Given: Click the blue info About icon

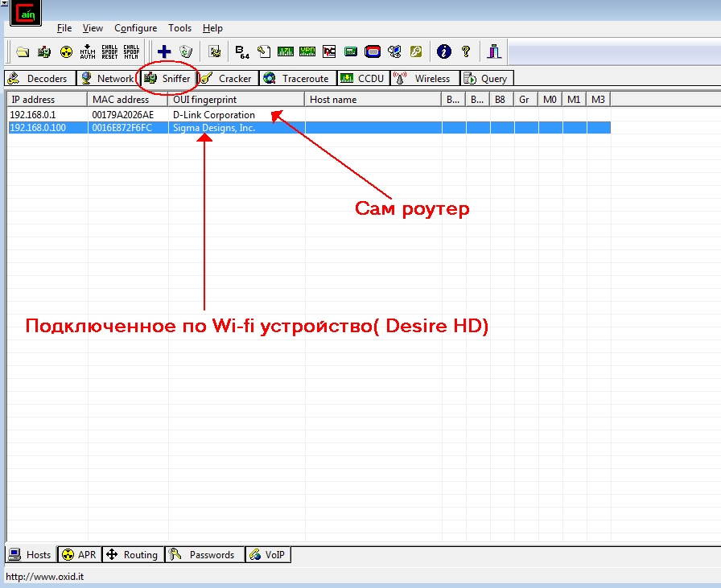Looking at the screenshot, I should tap(443, 51).
